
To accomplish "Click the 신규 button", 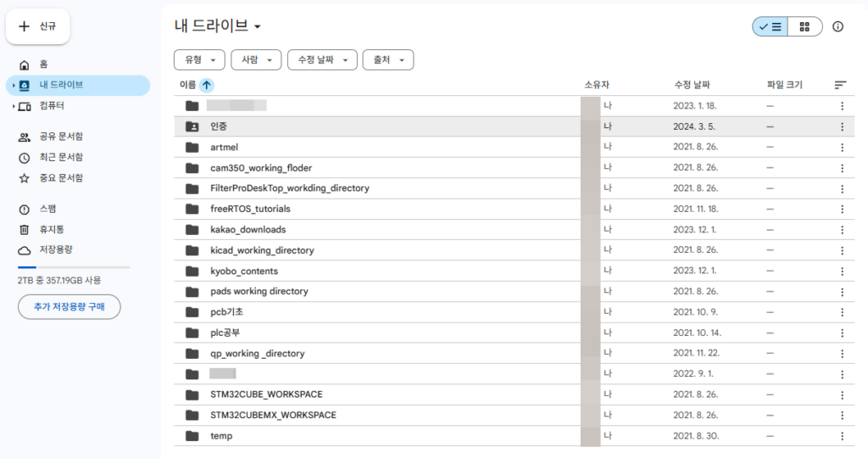I will [38, 26].
